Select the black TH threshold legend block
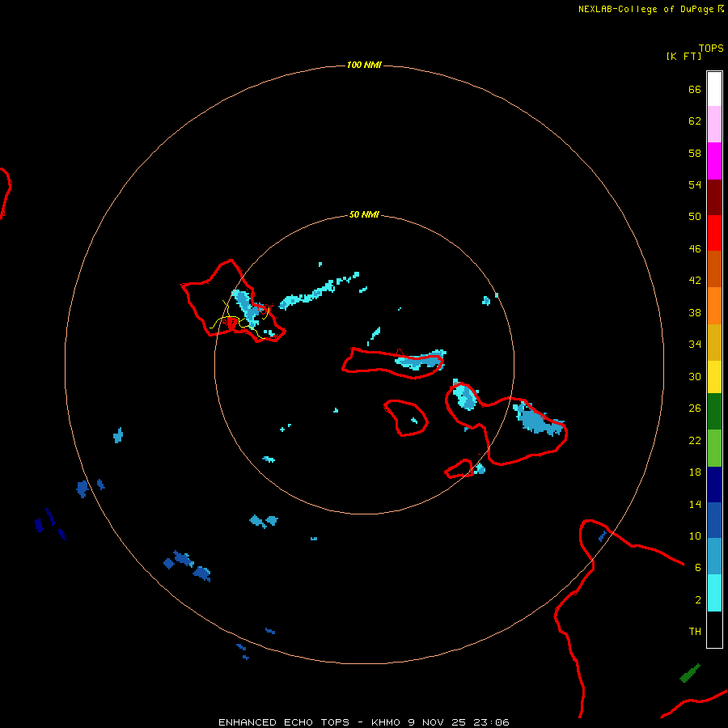The width and height of the screenshot is (728, 728). [714, 629]
